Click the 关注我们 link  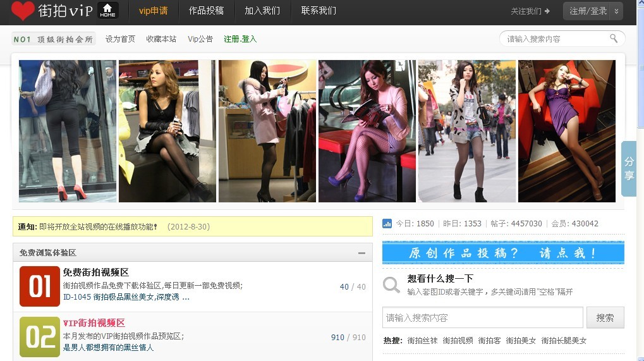pyautogui.click(x=526, y=11)
